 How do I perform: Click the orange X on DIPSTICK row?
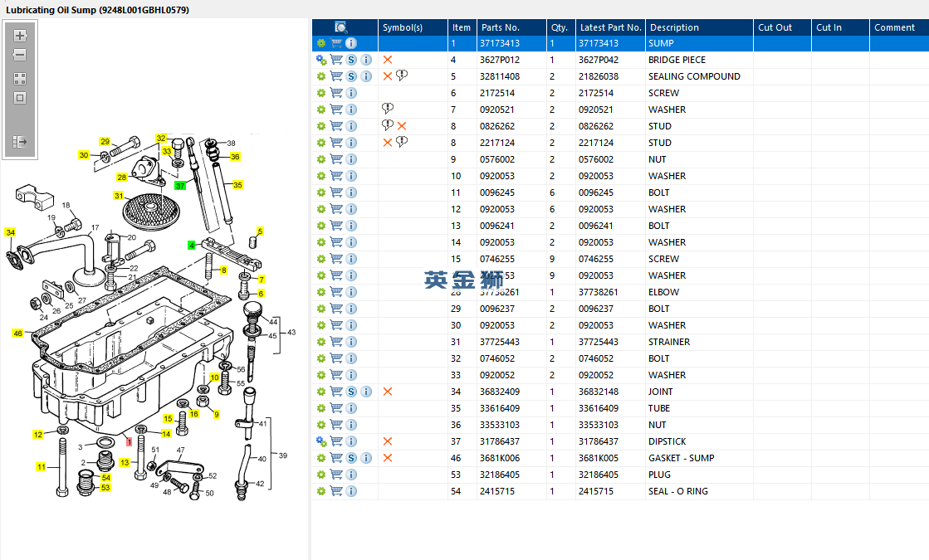coord(388,441)
